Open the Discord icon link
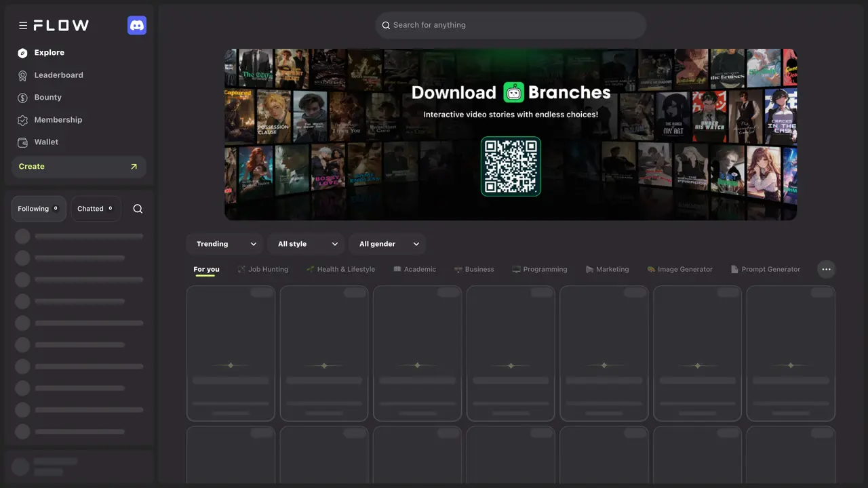 137,25
